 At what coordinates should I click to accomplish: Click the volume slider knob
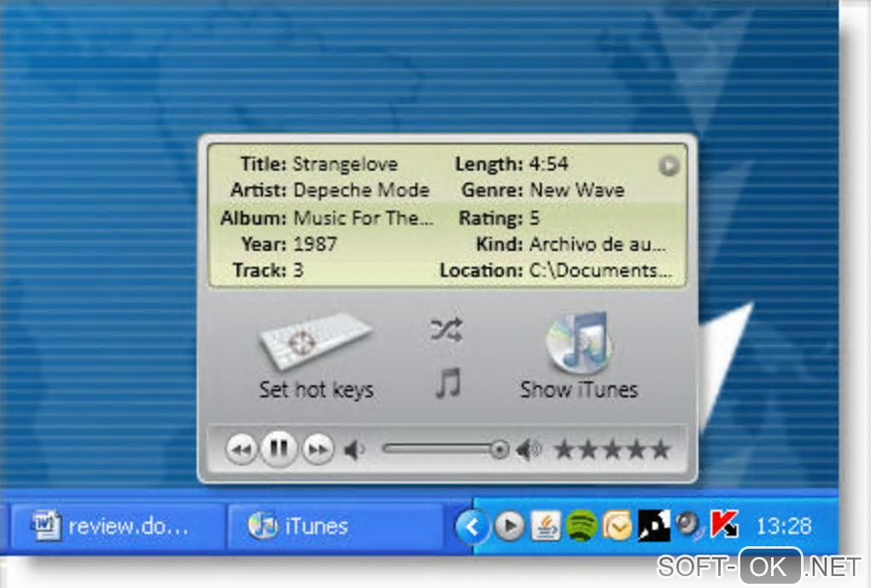click(x=500, y=449)
